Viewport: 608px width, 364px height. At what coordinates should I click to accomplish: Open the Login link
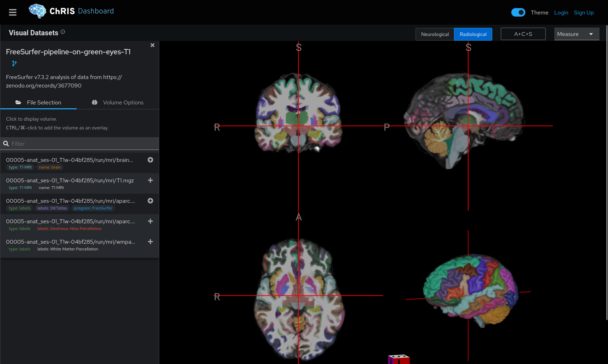[561, 12]
